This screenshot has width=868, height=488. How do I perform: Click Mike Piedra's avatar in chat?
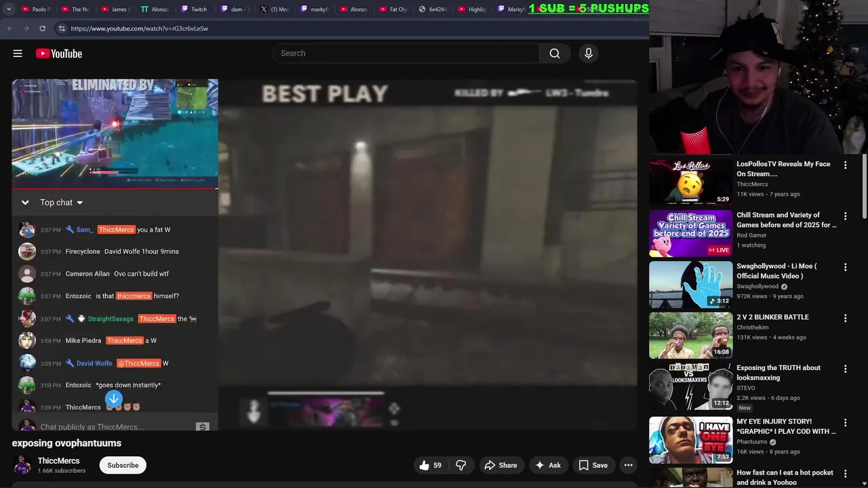(x=27, y=341)
